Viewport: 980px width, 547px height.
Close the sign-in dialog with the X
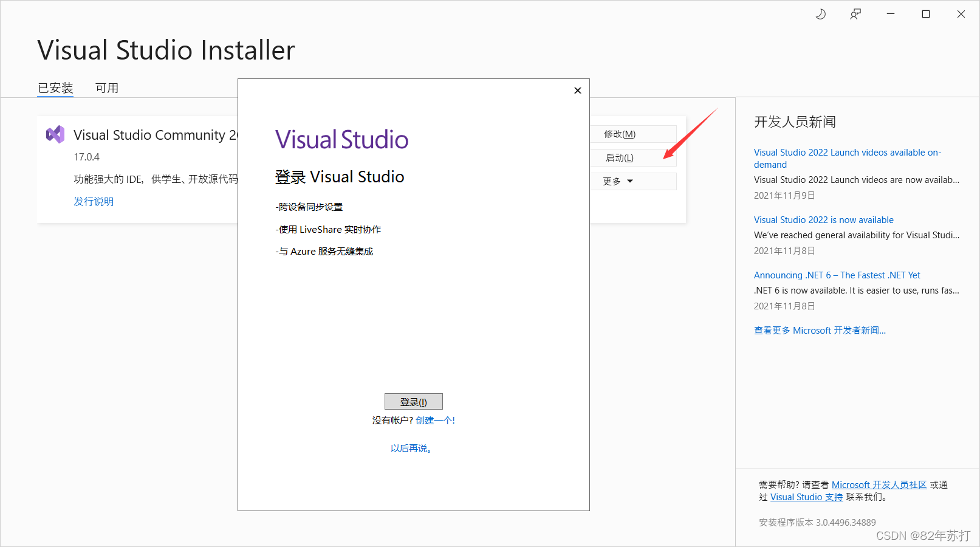point(577,90)
